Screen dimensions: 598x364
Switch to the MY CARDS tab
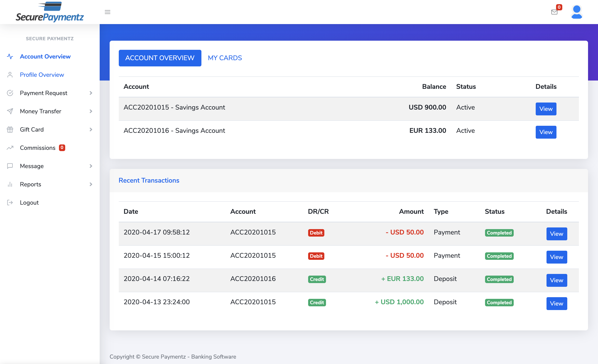225,58
